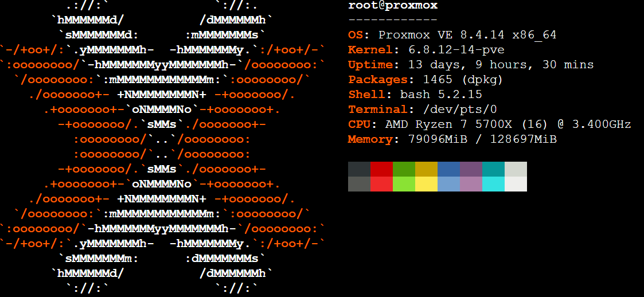Click the mustard yellow color swatch
The image size is (644, 297).
click(x=426, y=169)
